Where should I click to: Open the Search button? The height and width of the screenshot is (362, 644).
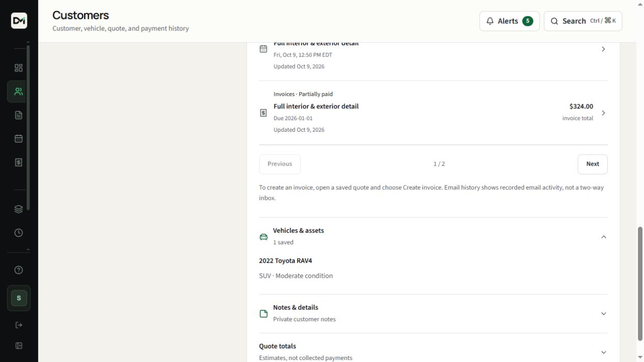583,21
